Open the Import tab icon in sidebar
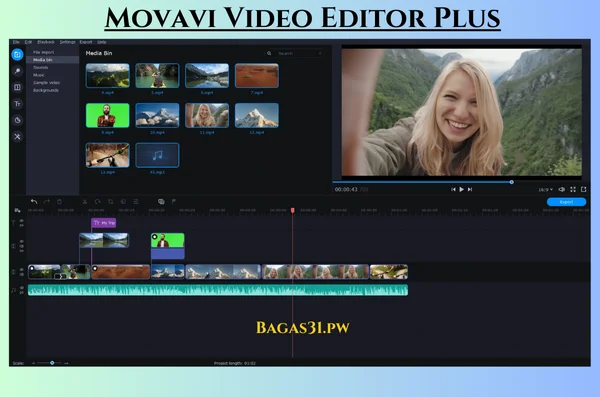The width and height of the screenshot is (600, 397). point(17,55)
